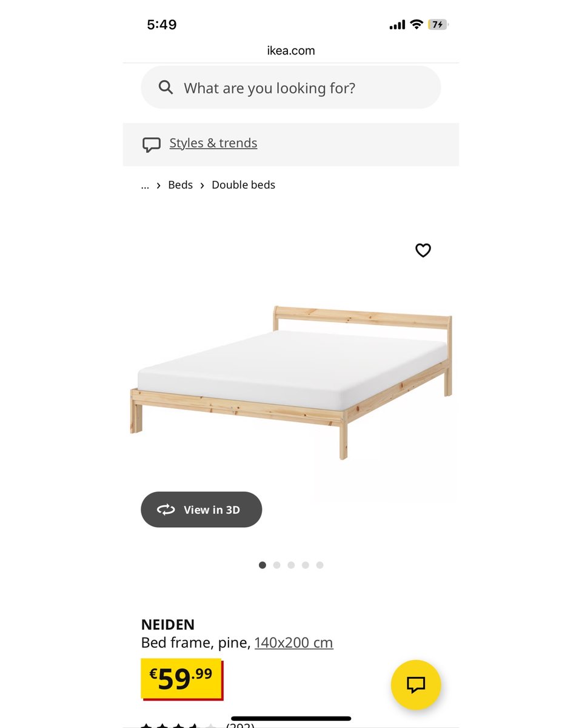This screenshot has height=728, width=582.
Task: Expand the hidden breadcrumb items via the ellipsis
Action: tap(145, 185)
